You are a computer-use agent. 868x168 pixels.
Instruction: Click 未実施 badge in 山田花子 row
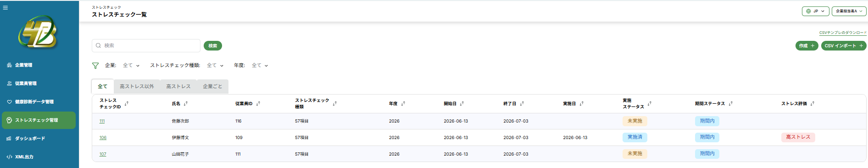tap(635, 154)
